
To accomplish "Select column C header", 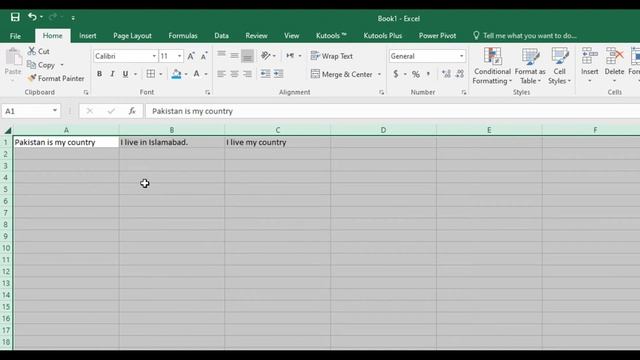I will 278,130.
